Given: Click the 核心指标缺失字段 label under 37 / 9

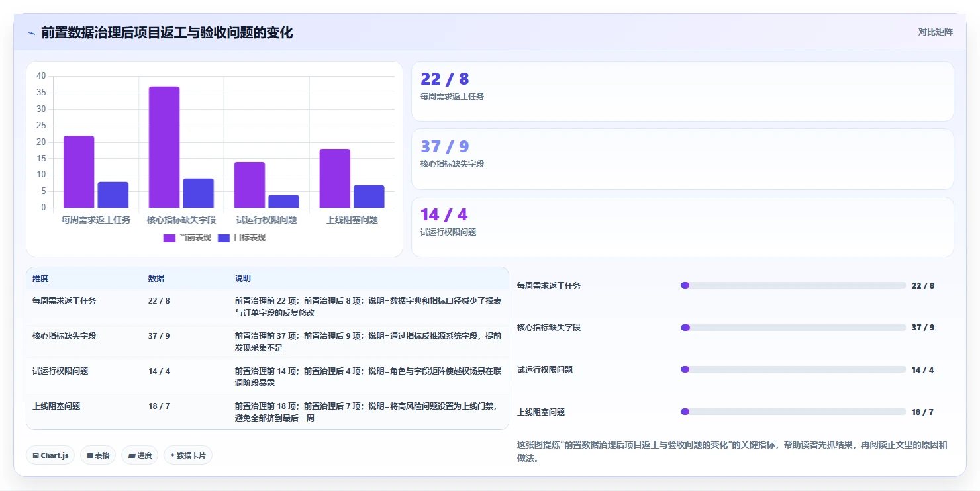Looking at the screenshot, I should [452, 164].
